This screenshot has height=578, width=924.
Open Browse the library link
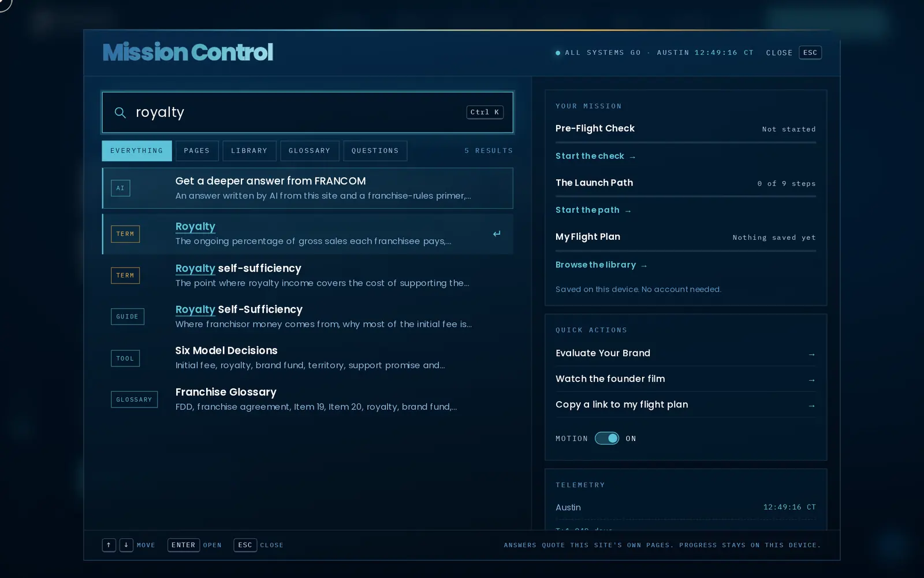pyautogui.click(x=601, y=265)
